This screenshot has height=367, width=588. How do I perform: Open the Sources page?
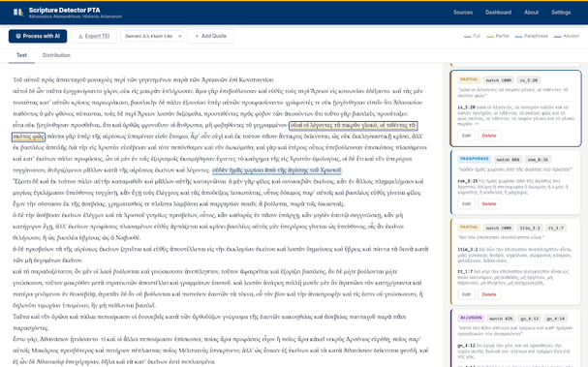click(x=463, y=13)
